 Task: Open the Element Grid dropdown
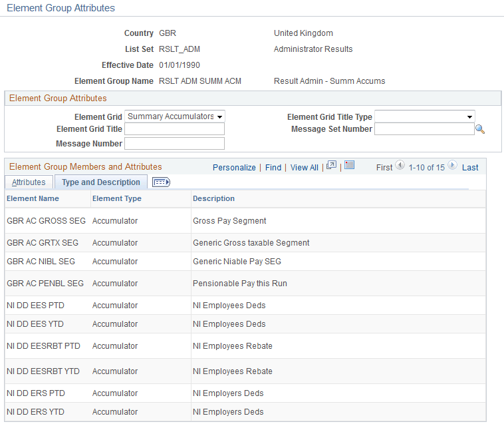(174, 116)
